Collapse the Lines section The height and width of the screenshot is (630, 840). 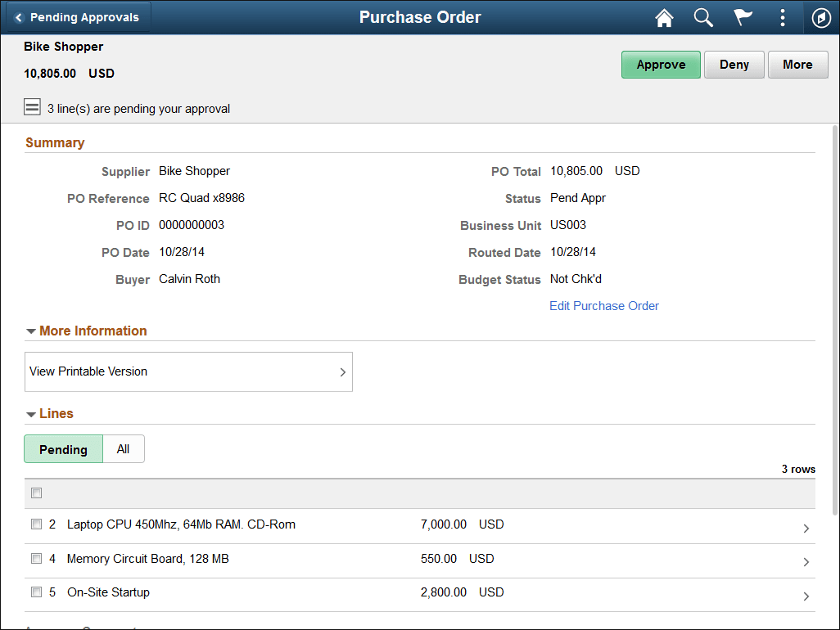tap(30, 413)
